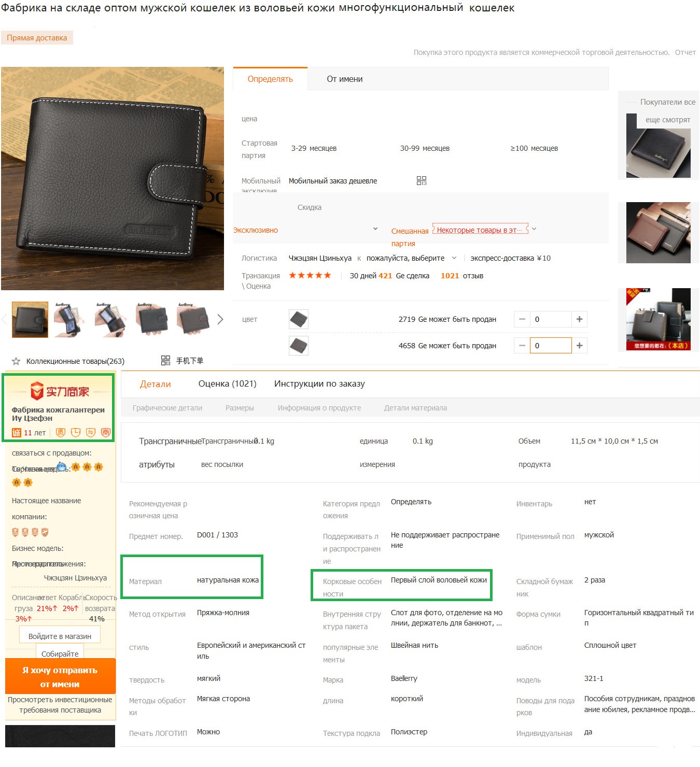Screen dimensions: 700x767
Task: Switch to the 'От имени' tab
Action: click(344, 79)
